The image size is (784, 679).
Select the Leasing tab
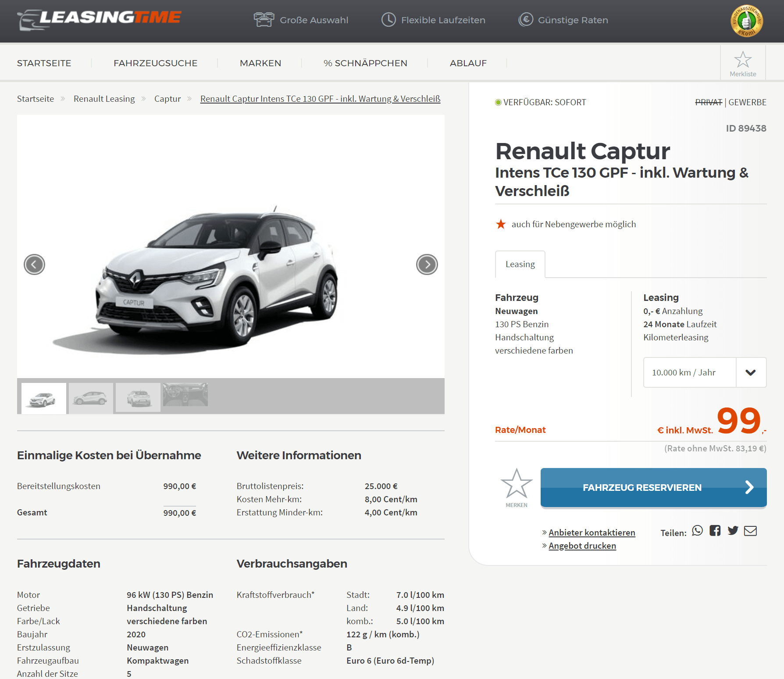coord(520,264)
